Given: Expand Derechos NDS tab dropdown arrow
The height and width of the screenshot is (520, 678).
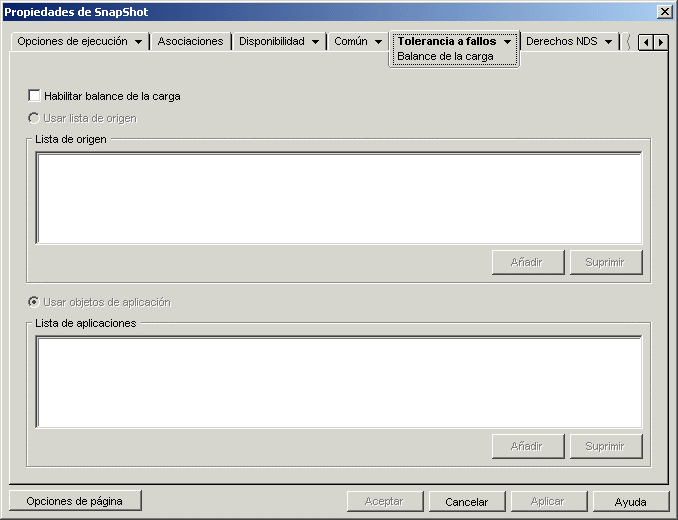Looking at the screenshot, I should (x=608, y=42).
